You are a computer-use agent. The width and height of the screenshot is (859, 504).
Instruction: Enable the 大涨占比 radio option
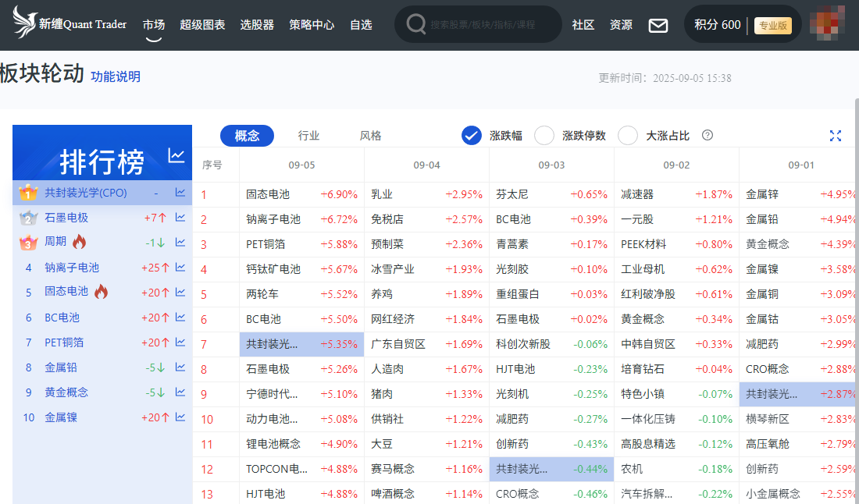pos(628,136)
